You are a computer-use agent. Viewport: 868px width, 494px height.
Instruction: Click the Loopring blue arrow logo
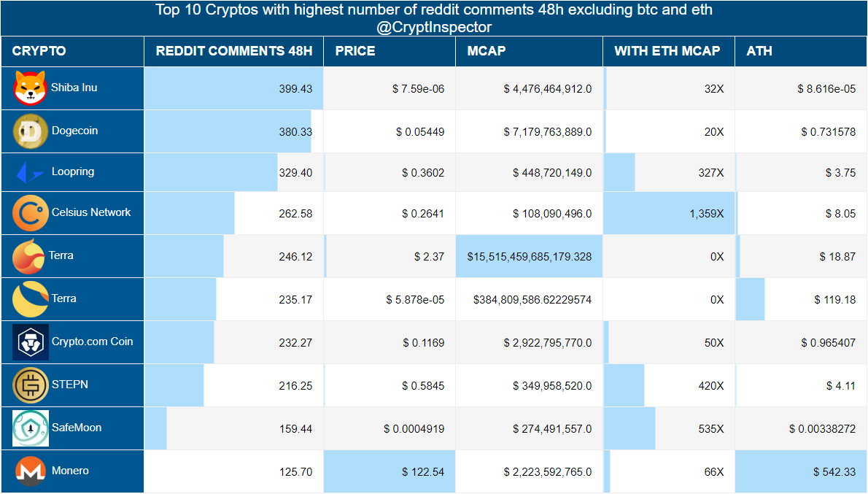point(31,172)
